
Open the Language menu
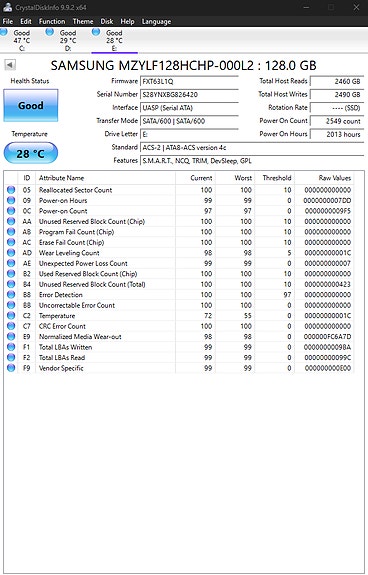(157, 21)
